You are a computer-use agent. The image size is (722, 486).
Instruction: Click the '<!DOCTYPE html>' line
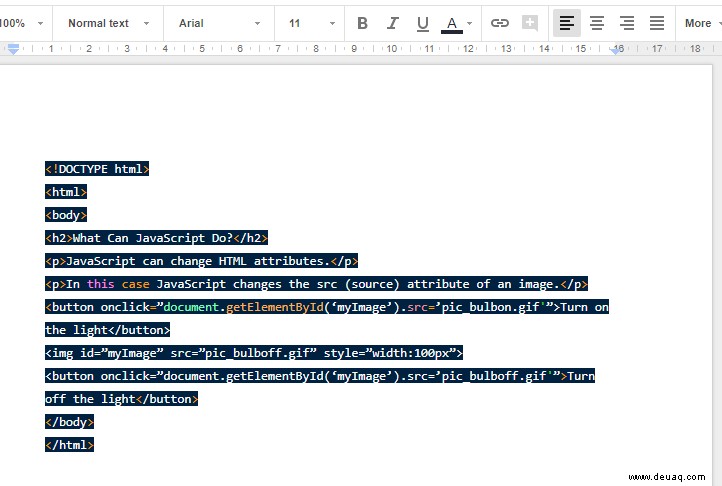pos(97,169)
